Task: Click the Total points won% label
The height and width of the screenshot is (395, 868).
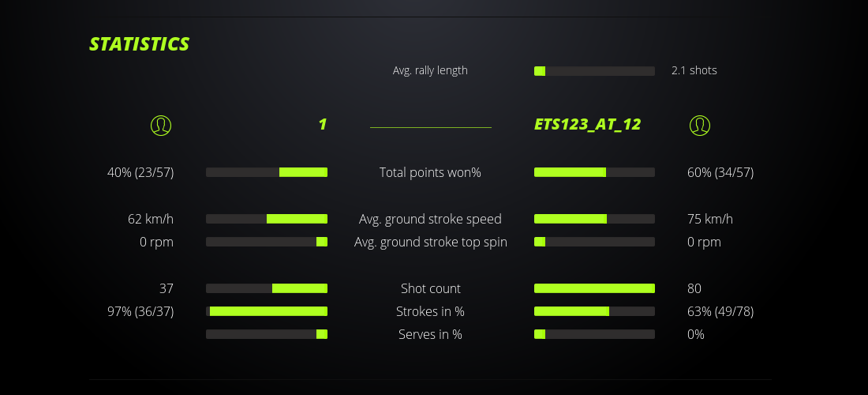Action: pyautogui.click(x=430, y=172)
